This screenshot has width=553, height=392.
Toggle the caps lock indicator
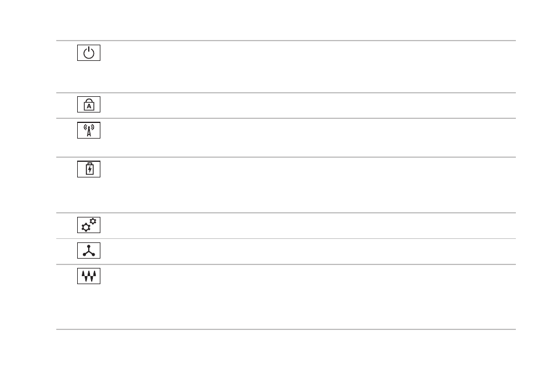tap(89, 104)
